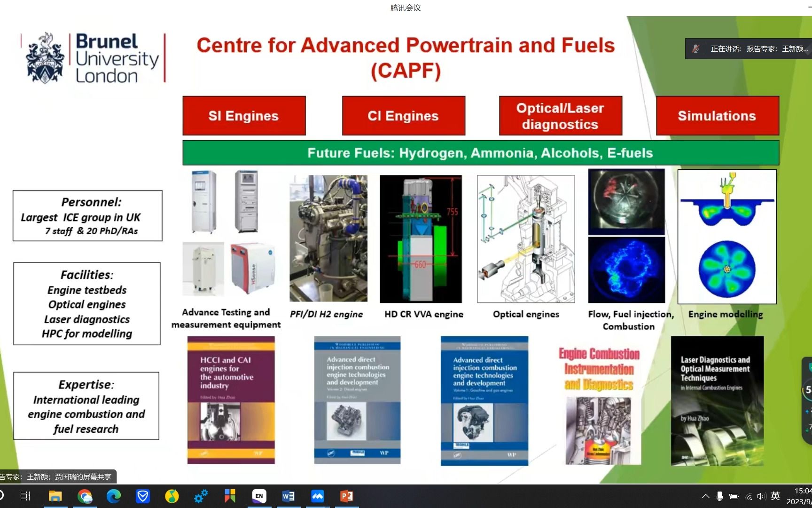Click the Expertise text box

[x=86, y=406]
